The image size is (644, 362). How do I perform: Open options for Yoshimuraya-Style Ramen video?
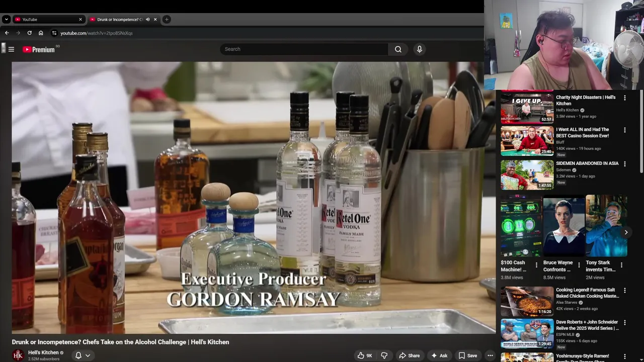625,356
